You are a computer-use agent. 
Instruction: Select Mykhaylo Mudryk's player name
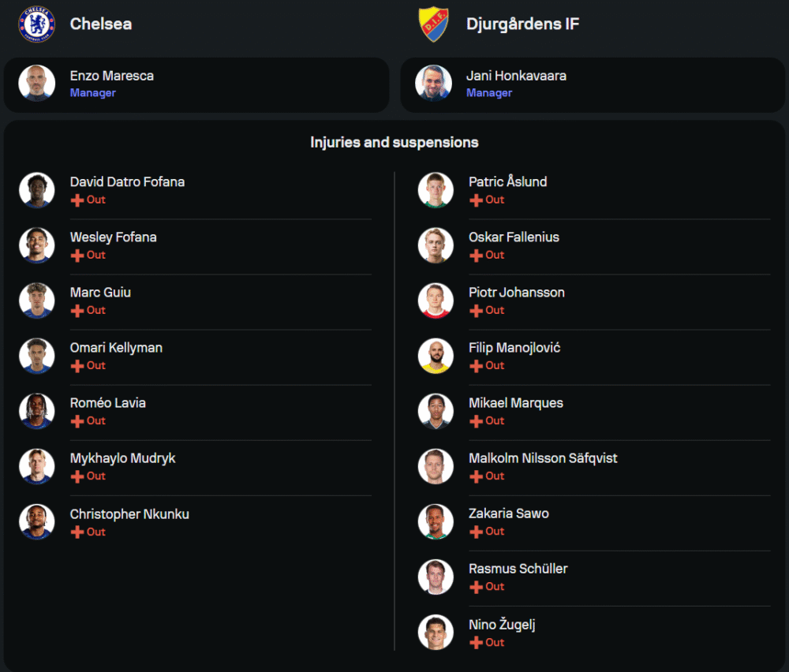pyautogui.click(x=122, y=458)
